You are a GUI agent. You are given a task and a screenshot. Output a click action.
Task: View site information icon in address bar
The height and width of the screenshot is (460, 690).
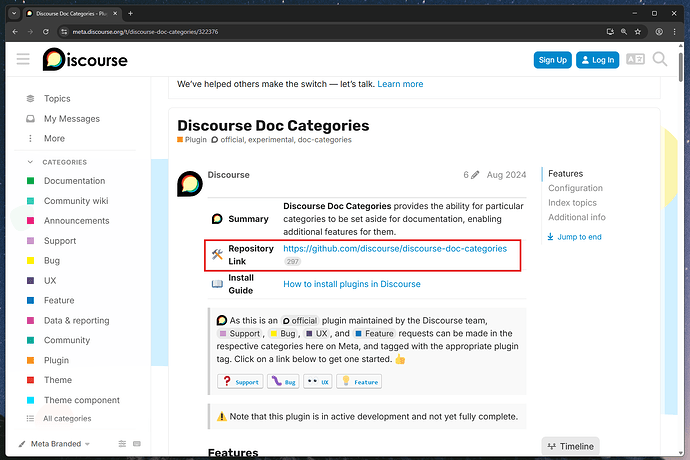click(x=64, y=32)
